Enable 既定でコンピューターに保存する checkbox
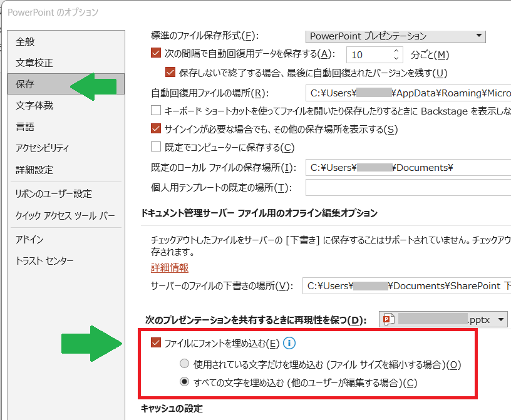The height and width of the screenshot is (420, 511). [x=156, y=146]
